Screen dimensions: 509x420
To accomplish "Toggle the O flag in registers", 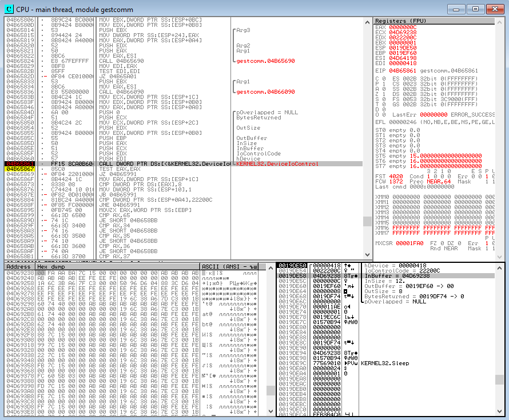I will tap(384, 115).
